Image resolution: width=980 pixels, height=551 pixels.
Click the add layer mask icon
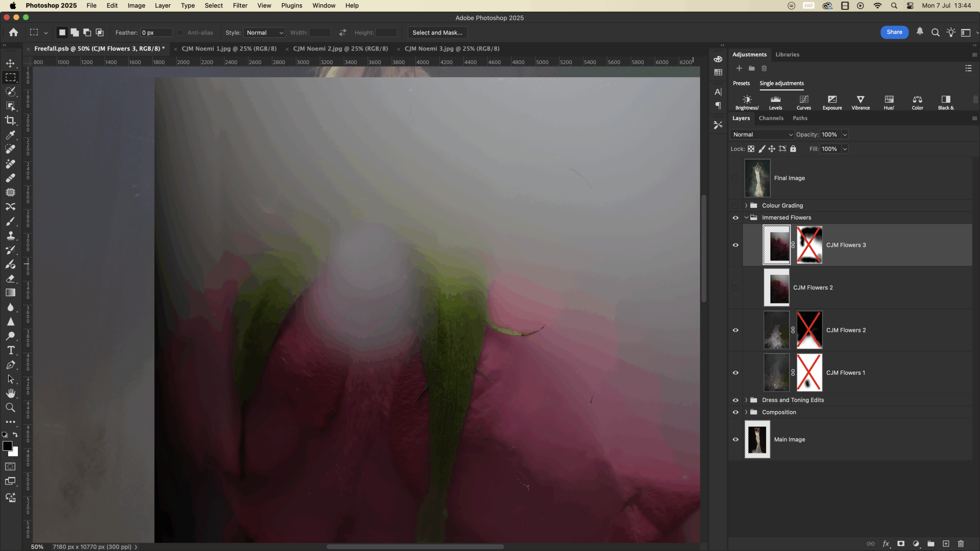click(901, 544)
